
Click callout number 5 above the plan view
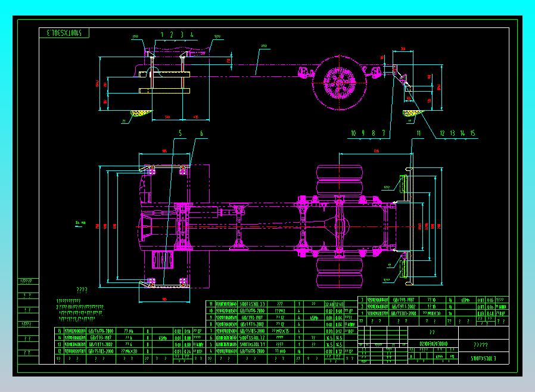click(x=181, y=133)
